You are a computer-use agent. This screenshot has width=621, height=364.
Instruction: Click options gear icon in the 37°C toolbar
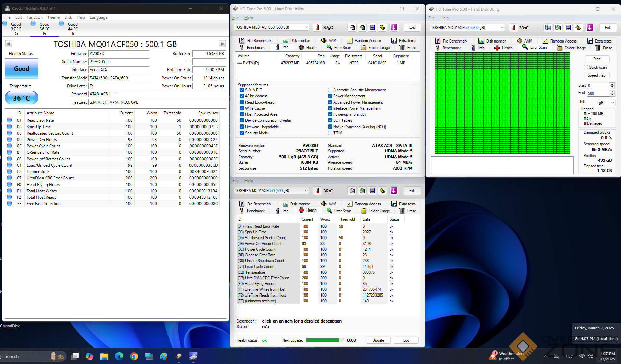point(382,27)
